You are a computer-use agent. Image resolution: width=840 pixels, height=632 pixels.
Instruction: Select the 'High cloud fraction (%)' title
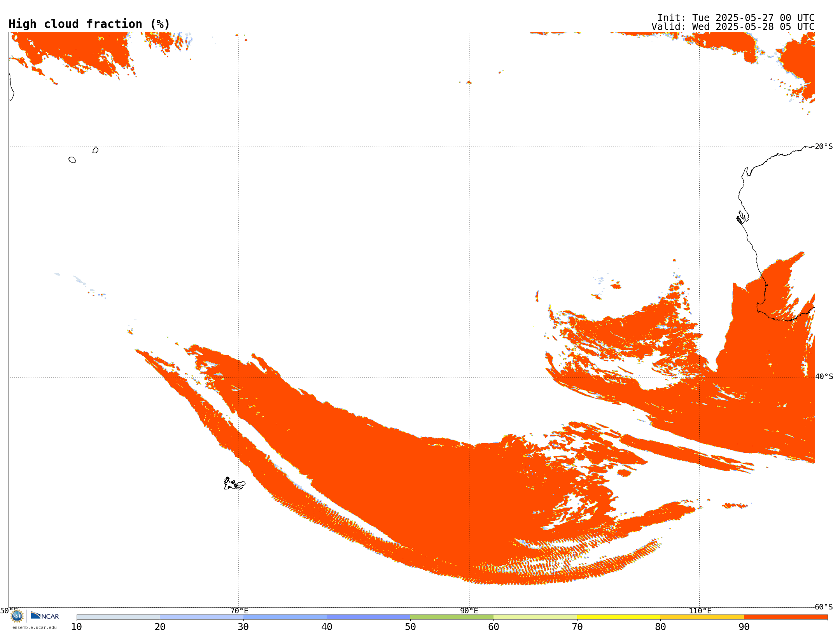click(x=89, y=24)
